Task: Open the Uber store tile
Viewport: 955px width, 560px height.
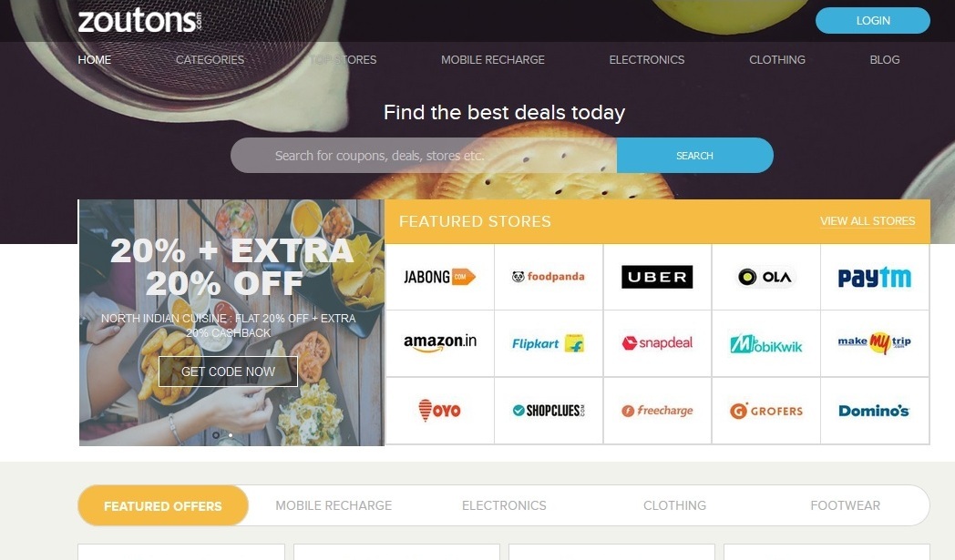Action: click(x=657, y=277)
